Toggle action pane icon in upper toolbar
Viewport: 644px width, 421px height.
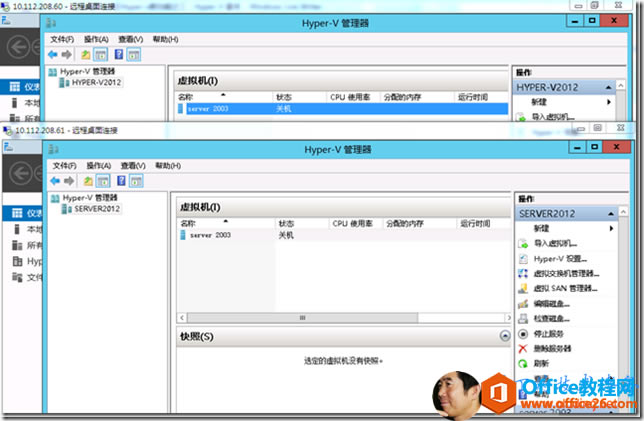pyautogui.click(x=133, y=54)
